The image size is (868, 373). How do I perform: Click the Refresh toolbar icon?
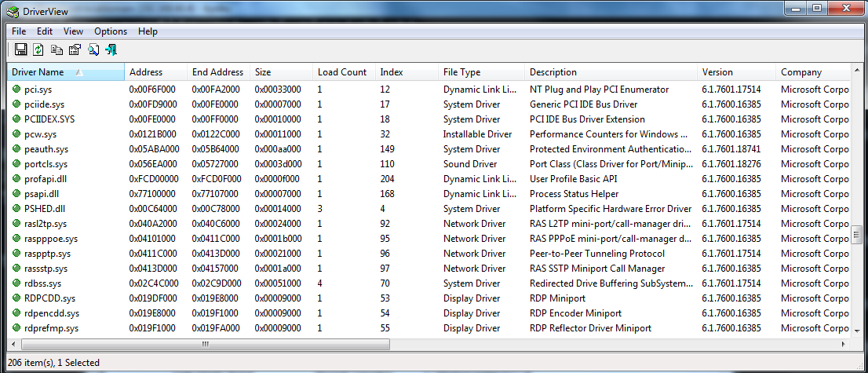[38, 50]
